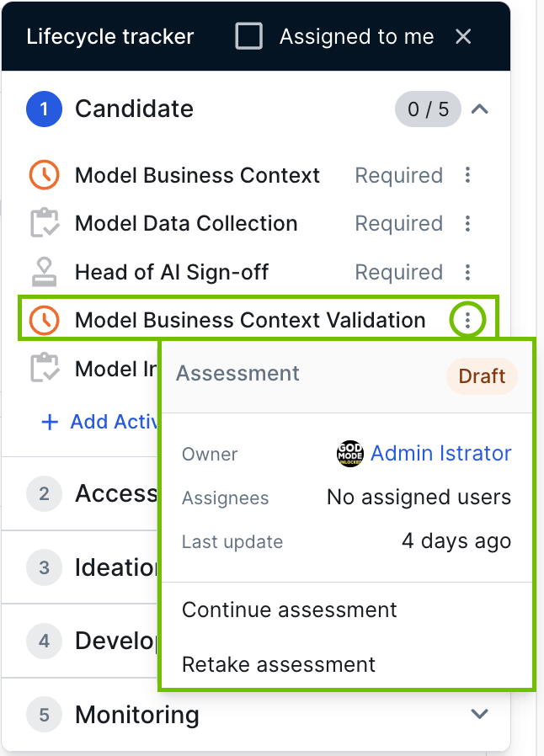Select Retake assessment from the menu
Viewport: 544px width, 756px height.
tap(279, 664)
